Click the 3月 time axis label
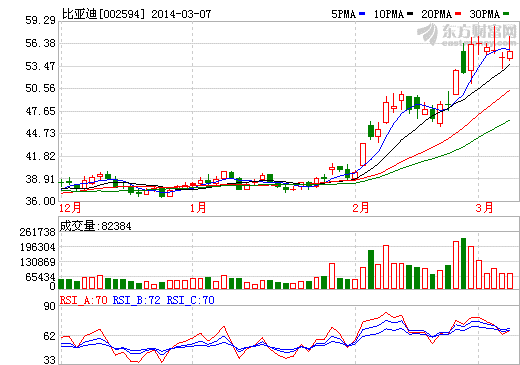 click(484, 208)
